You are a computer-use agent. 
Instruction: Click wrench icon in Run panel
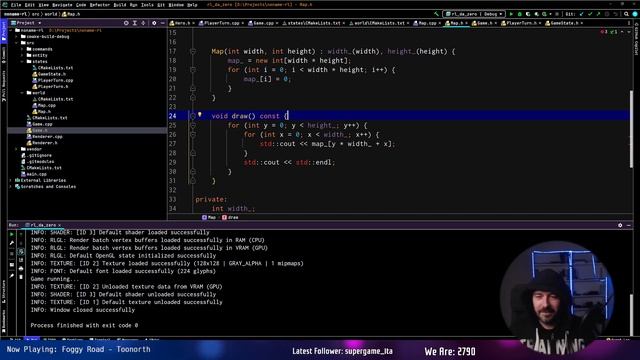pos(12,243)
